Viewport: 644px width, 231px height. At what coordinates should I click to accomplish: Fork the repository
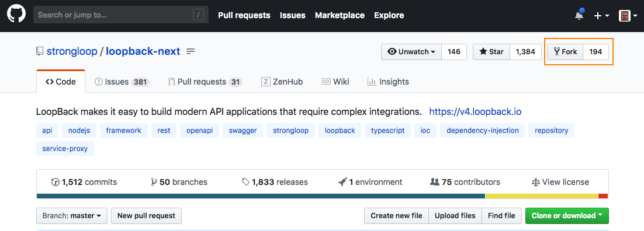point(565,52)
